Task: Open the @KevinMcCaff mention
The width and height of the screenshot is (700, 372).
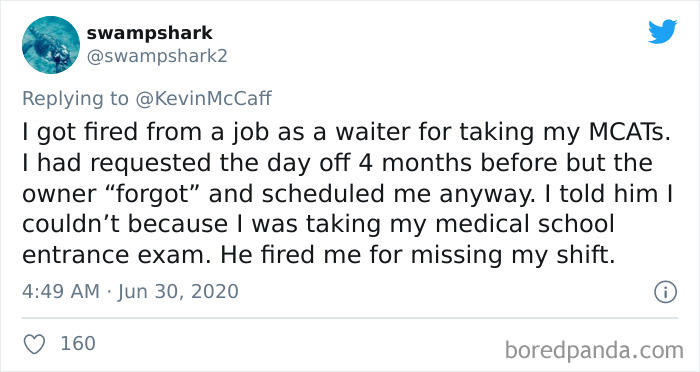Action: pos(204,99)
